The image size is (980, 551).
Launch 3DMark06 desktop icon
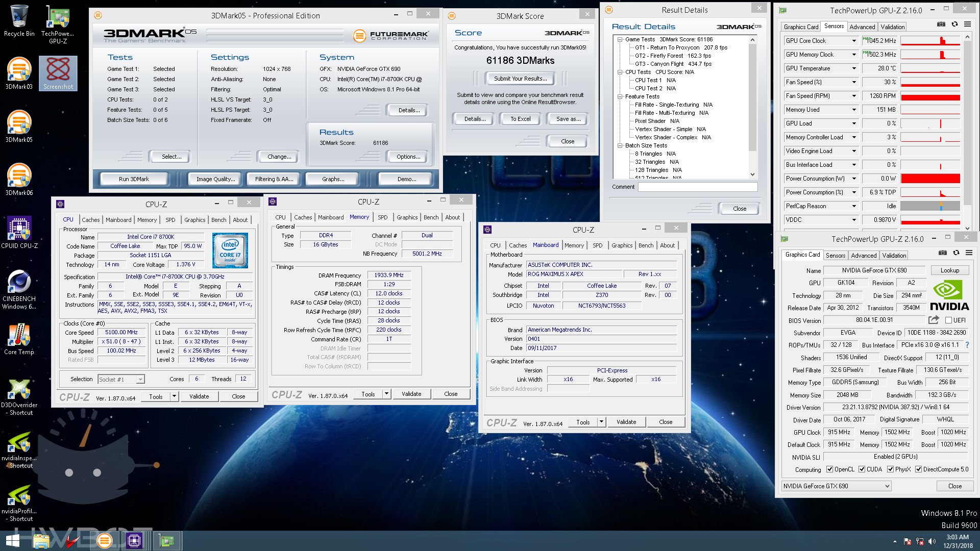coord(19,180)
